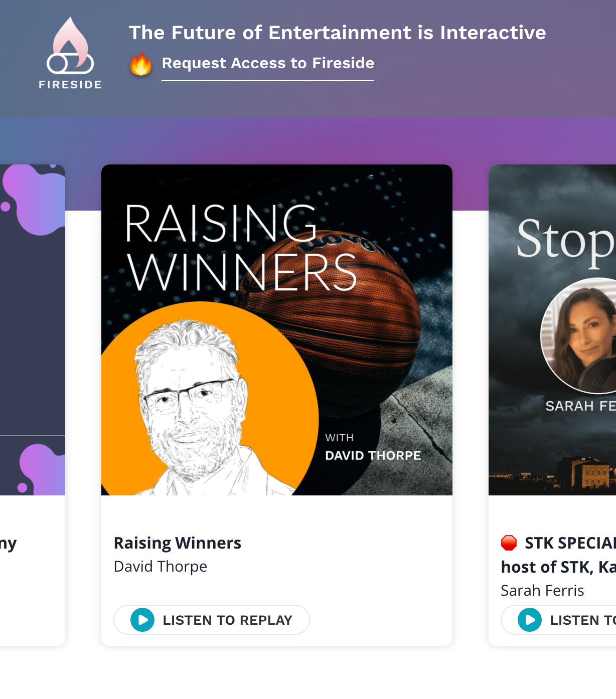Click the LISTEN TO REPLAY button for Raising Winners
The width and height of the screenshot is (616, 699).
(x=212, y=620)
